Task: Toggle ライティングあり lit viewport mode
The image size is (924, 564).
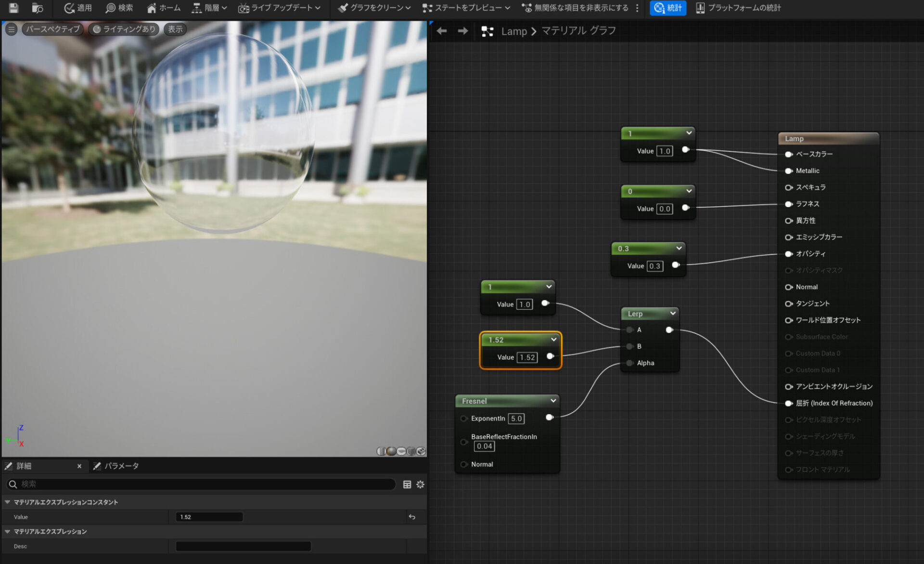Action: pyautogui.click(x=123, y=29)
